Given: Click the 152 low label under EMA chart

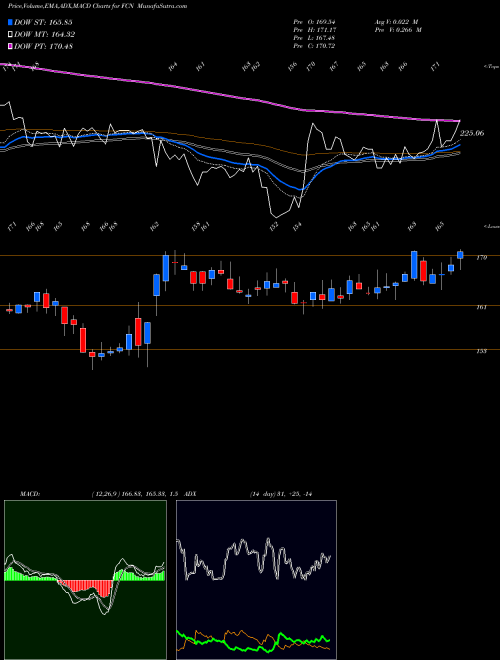Looking at the screenshot, I should (x=274, y=226).
